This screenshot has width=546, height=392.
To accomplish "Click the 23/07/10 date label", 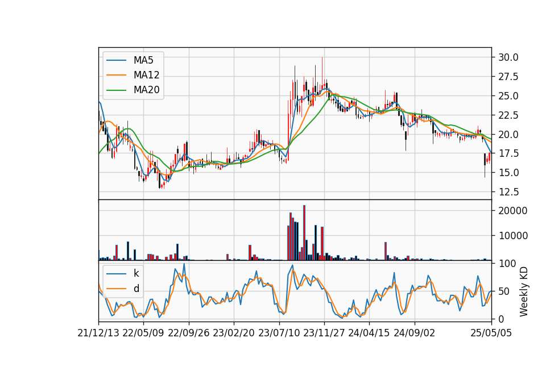I will 279,333.
